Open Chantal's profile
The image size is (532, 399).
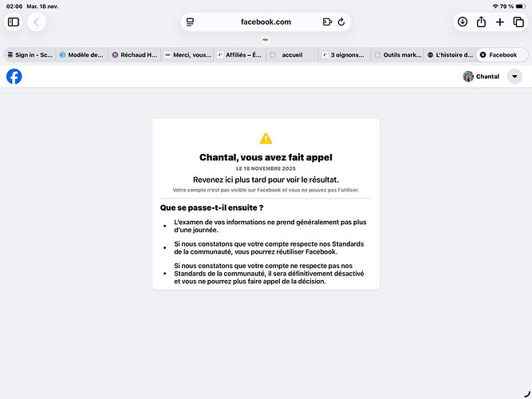point(481,77)
